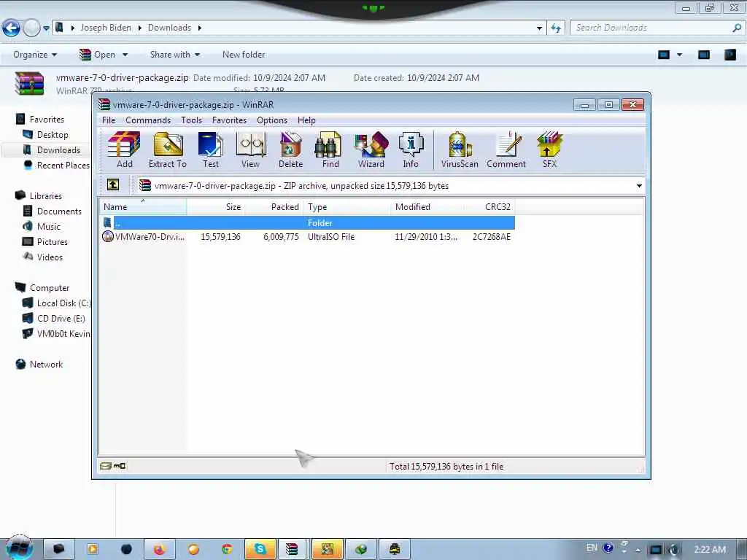Sort by the Size column header

coord(215,206)
